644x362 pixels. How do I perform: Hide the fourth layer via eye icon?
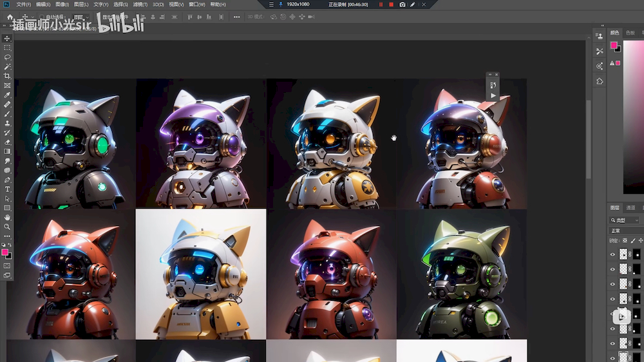point(612,299)
